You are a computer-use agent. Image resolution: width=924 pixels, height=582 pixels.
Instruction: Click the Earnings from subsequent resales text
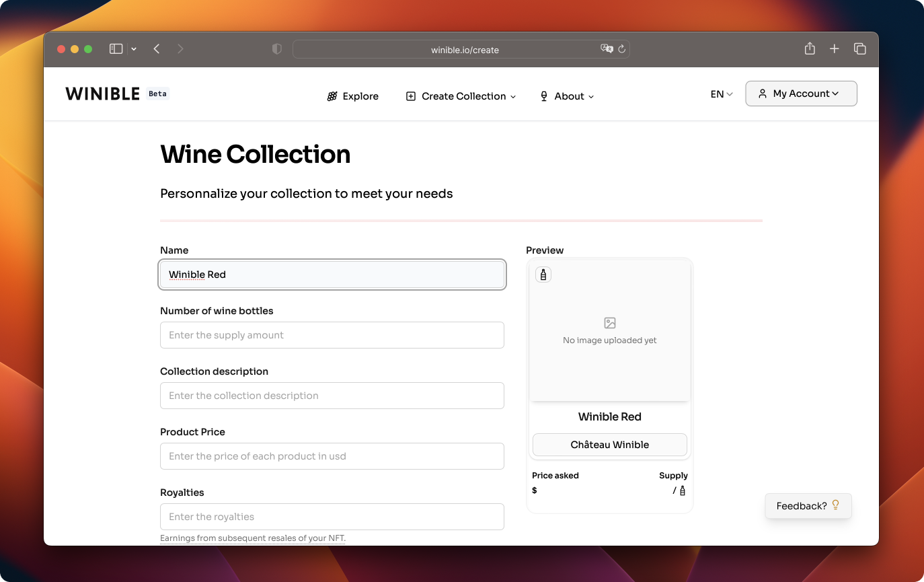[x=253, y=538]
